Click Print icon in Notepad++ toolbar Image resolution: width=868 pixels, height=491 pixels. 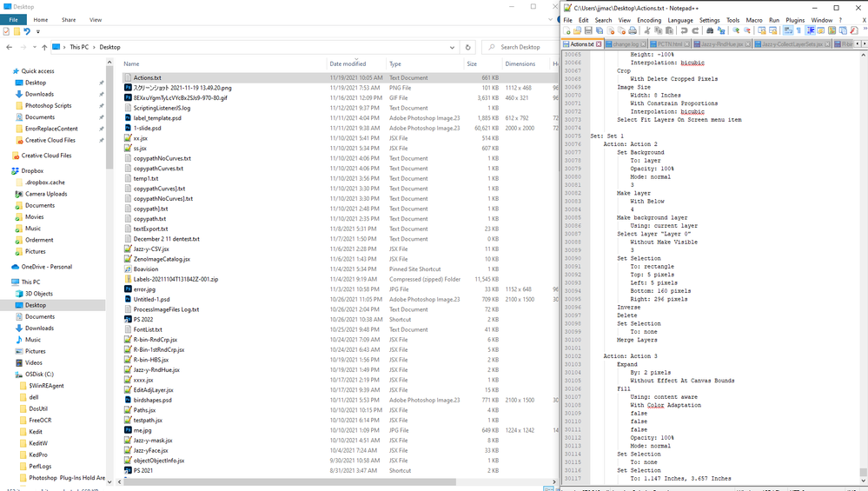tap(633, 30)
